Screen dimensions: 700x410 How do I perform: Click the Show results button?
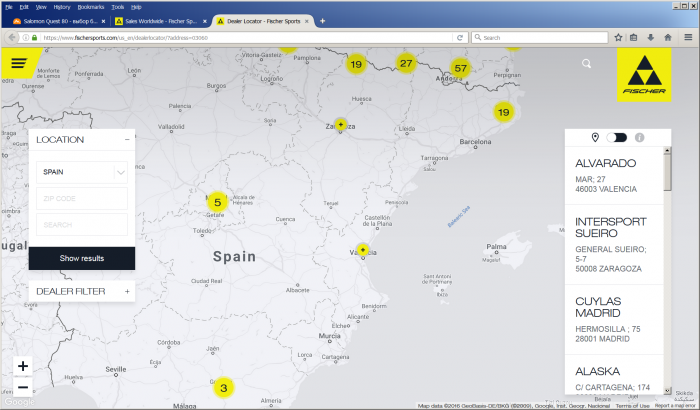[x=82, y=258]
